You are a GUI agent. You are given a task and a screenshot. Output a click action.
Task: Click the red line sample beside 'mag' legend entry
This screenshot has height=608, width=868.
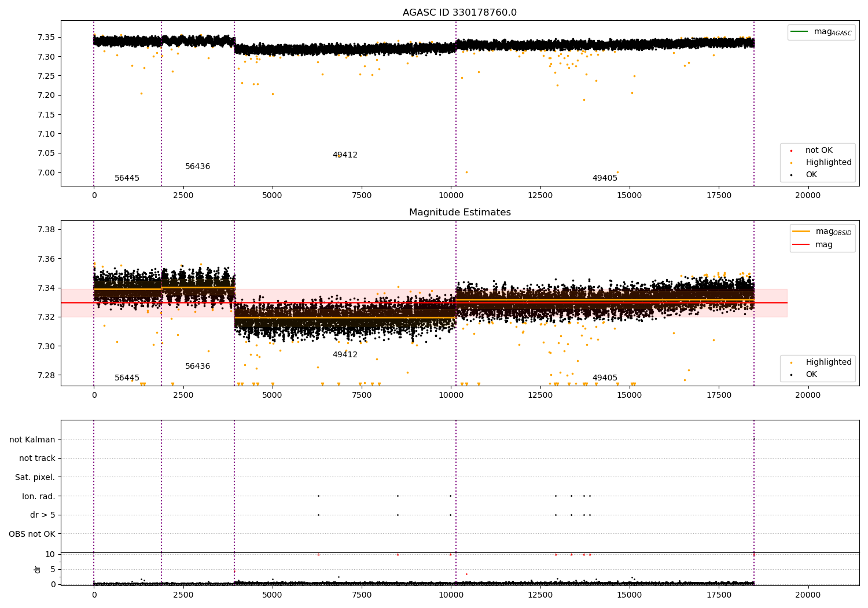pos(801,245)
